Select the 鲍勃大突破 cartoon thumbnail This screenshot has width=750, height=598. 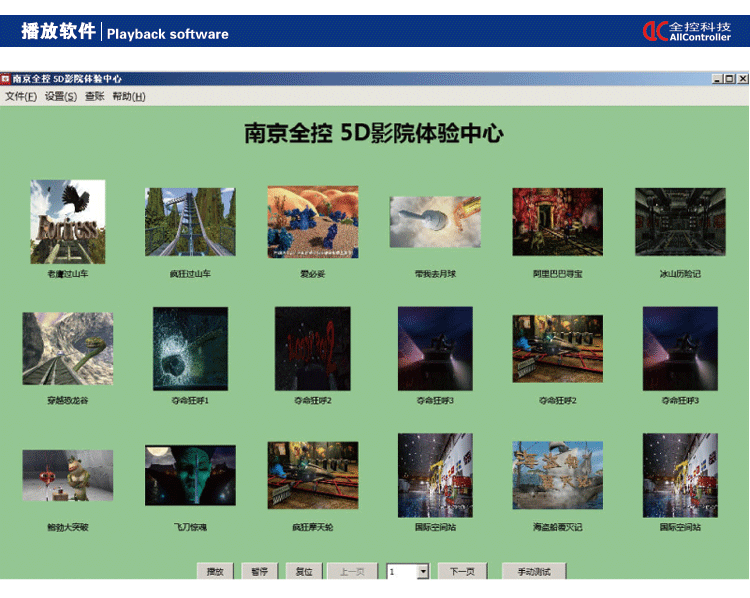pyautogui.click(x=67, y=475)
